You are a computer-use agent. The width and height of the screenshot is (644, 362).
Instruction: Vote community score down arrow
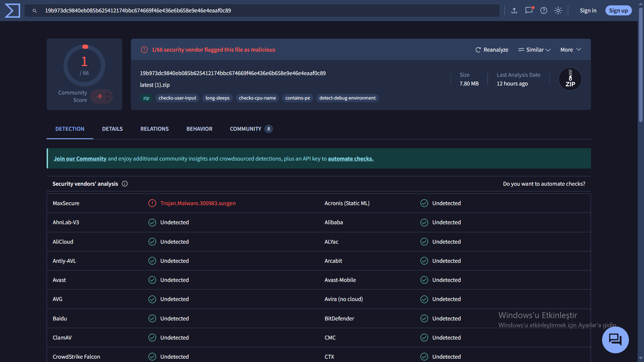[x=107, y=100]
